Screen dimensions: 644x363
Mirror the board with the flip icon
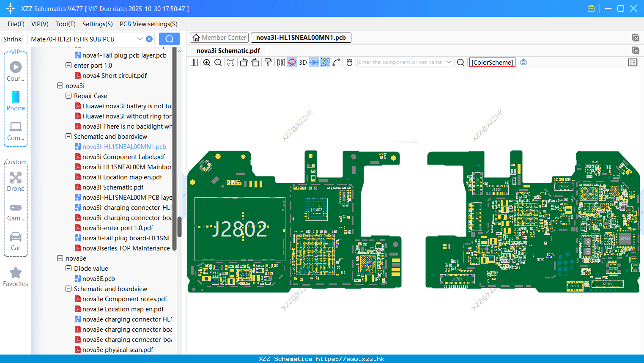pos(281,62)
